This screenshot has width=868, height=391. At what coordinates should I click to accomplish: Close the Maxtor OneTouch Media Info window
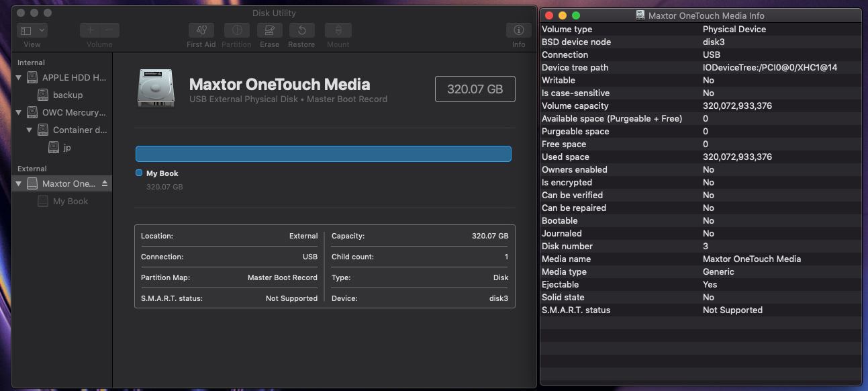549,15
